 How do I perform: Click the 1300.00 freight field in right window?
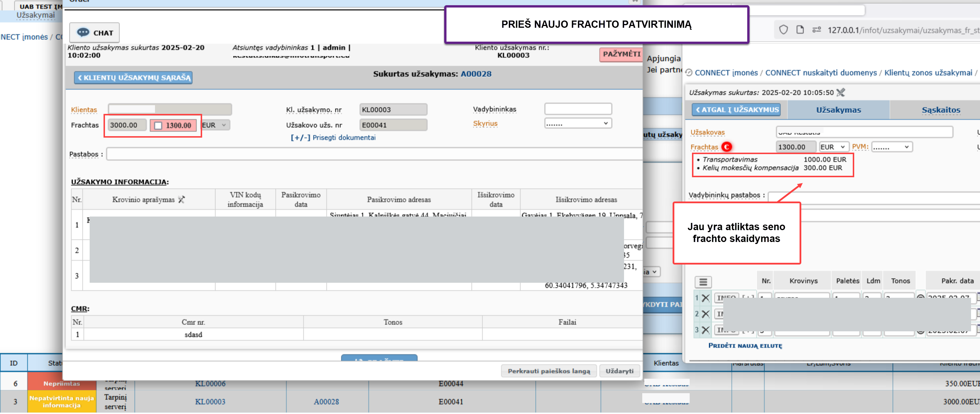[x=796, y=147]
